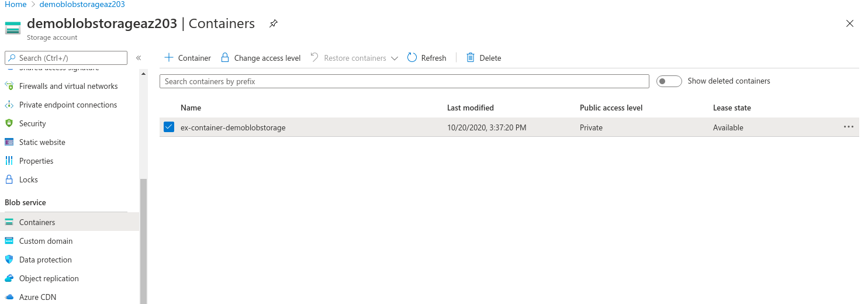Toggle Show deleted containers switch
Image resolution: width=868 pixels, height=304 pixels.
(x=669, y=81)
